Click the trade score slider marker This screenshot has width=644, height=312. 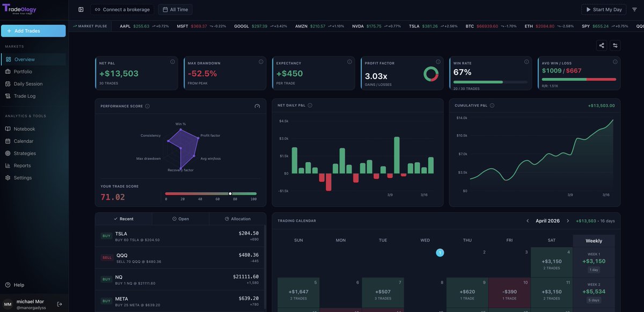click(x=230, y=193)
